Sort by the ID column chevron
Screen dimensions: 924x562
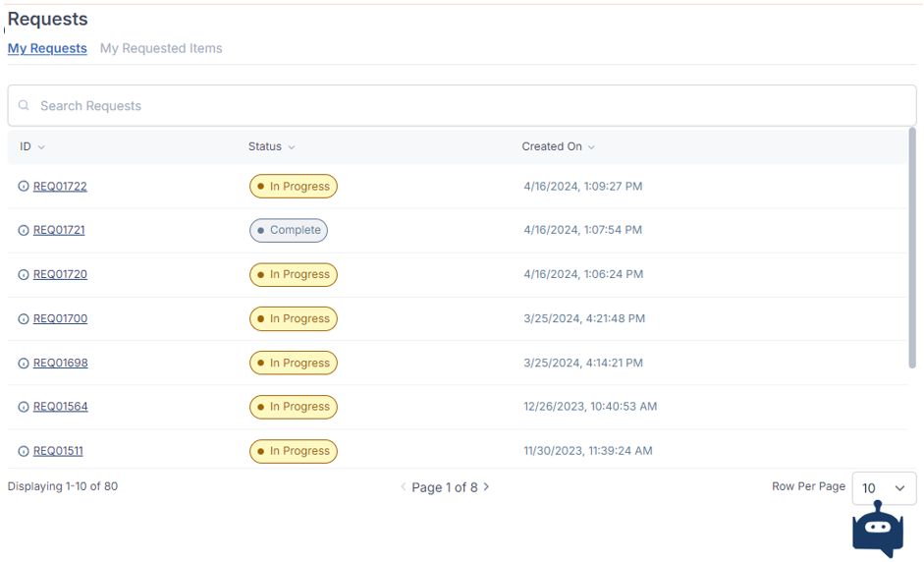coord(41,146)
